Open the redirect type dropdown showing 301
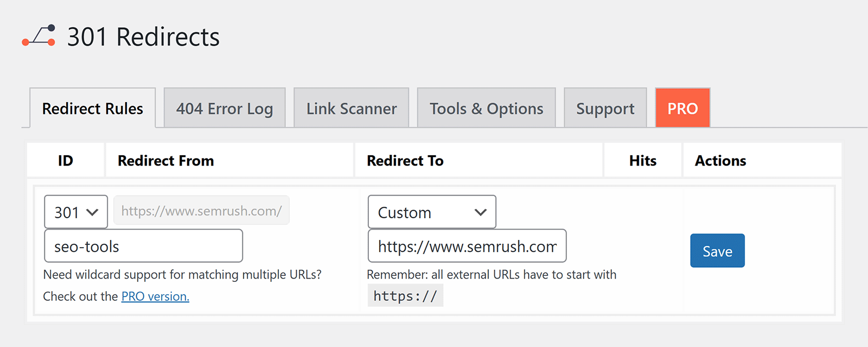Viewport: 868px width, 347px height. tap(75, 212)
